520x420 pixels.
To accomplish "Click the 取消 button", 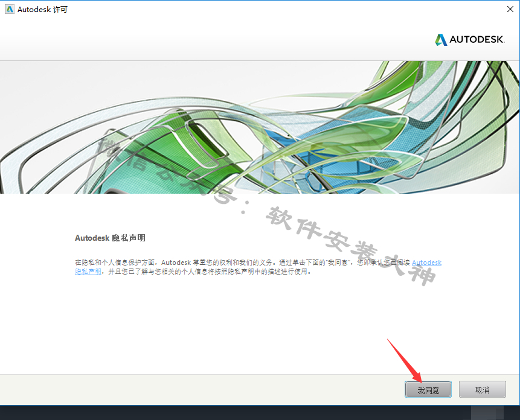I will 482,390.
